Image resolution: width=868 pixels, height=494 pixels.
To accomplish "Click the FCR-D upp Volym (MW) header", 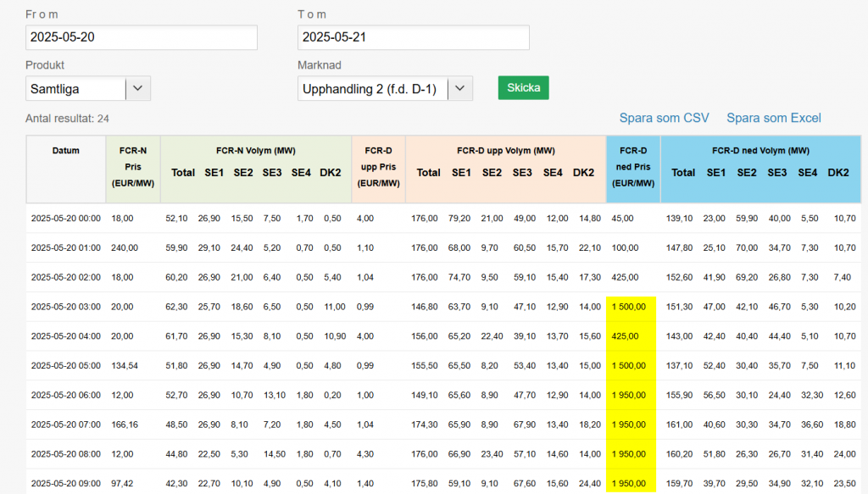I will coord(505,151).
